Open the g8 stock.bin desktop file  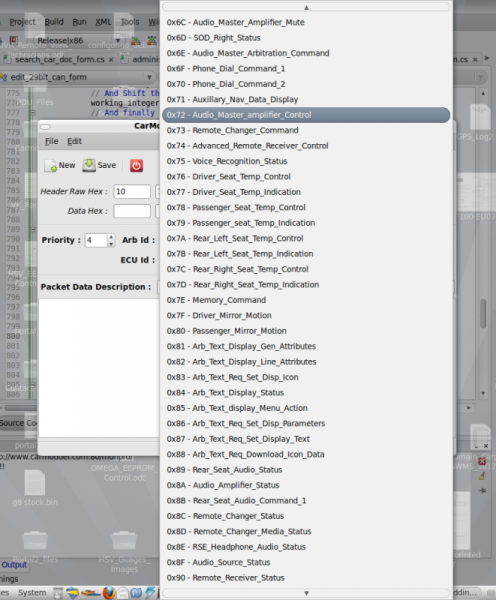(x=35, y=488)
